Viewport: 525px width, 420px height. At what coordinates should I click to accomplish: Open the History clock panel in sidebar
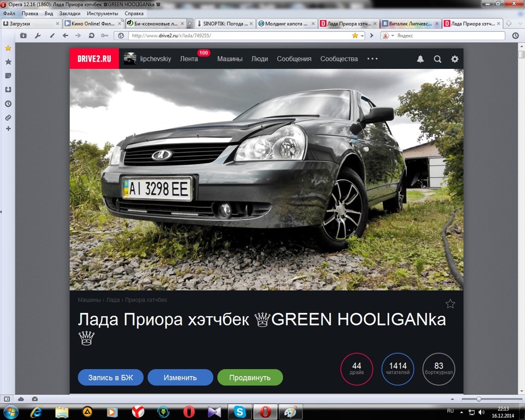(x=8, y=104)
